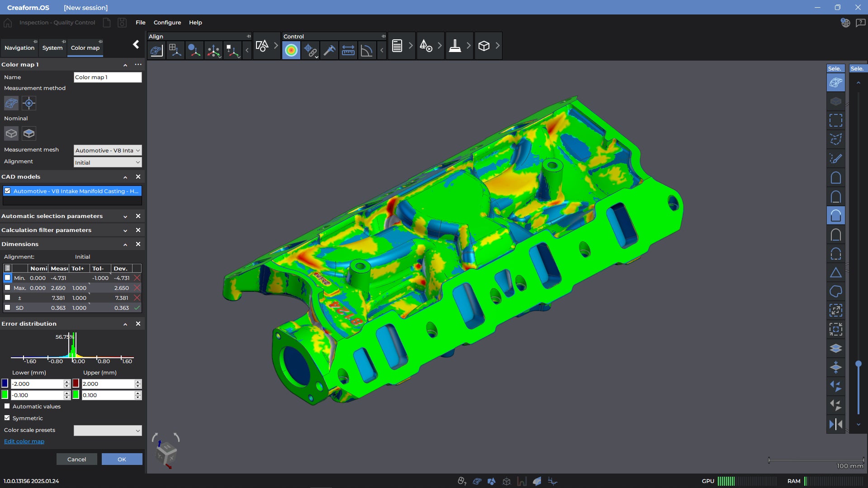Click the vertical slider handle at right edge

tap(858, 364)
